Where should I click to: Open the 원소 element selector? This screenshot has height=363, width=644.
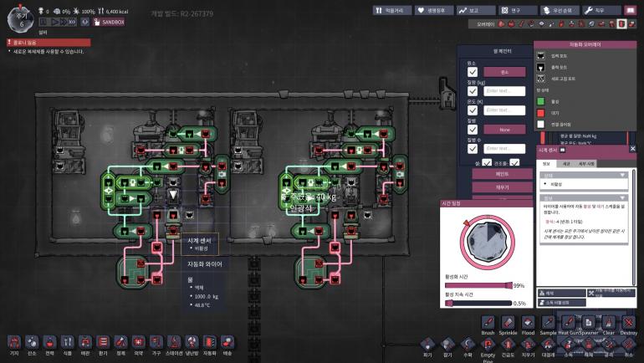click(505, 72)
